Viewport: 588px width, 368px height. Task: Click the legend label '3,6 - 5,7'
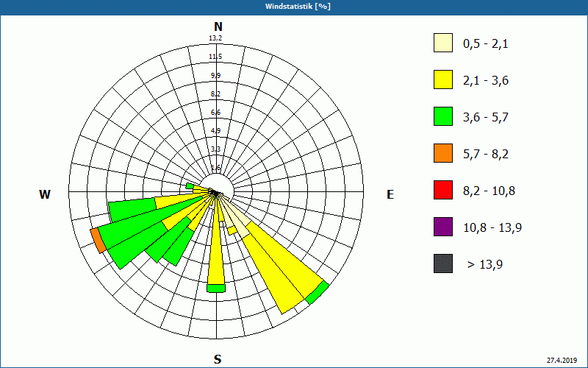(486, 118)
